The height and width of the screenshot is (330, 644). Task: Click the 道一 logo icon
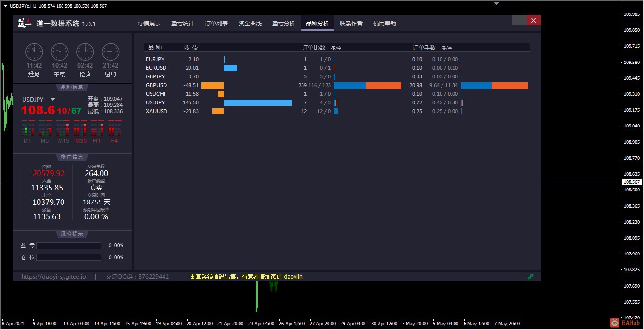point(24,23)
